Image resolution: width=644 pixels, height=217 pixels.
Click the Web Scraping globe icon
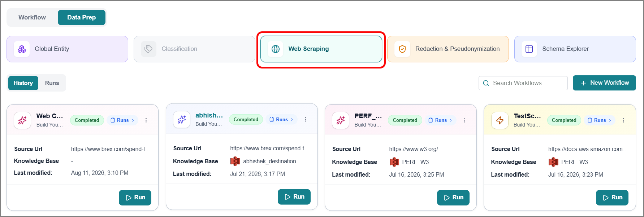coord(276,49)
